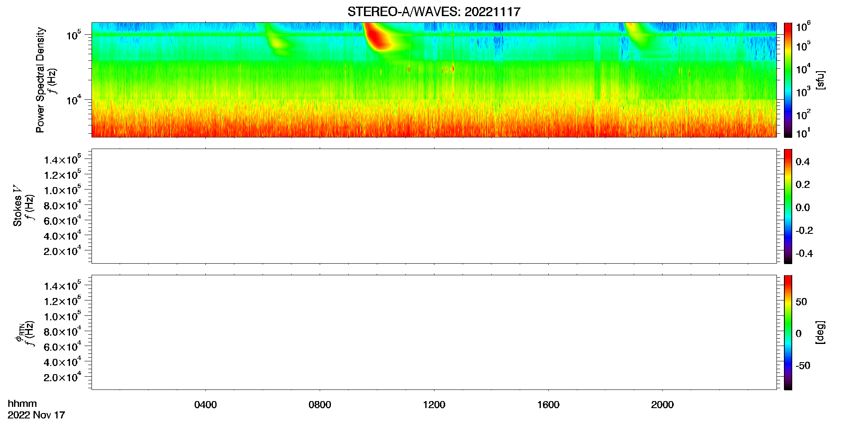Viewport: 868px width, 447px height.
Task: Click the Power Spectral Density axis label
Action: click(x=40, y=80)
